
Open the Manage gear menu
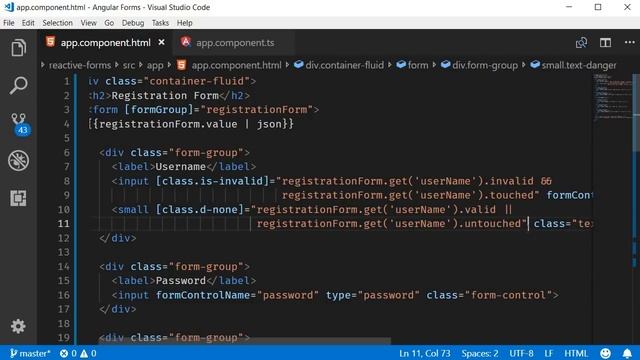tap(18, 326)
